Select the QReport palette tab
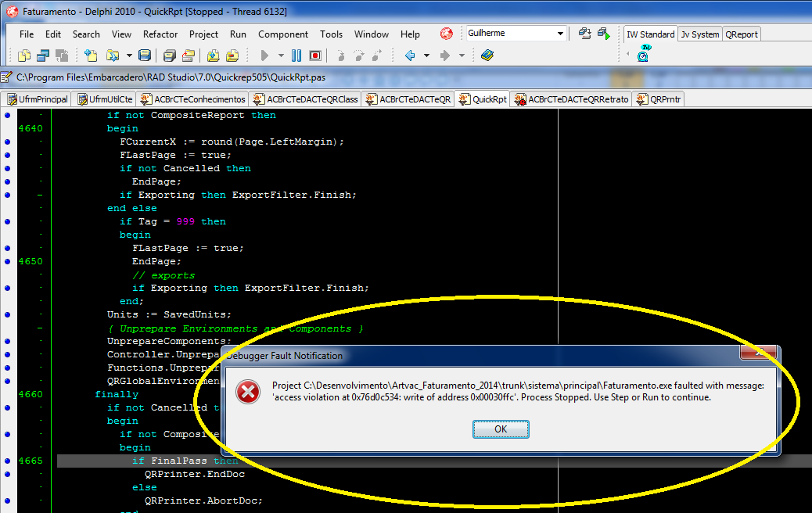812x513 pixels. pos(741,34)
